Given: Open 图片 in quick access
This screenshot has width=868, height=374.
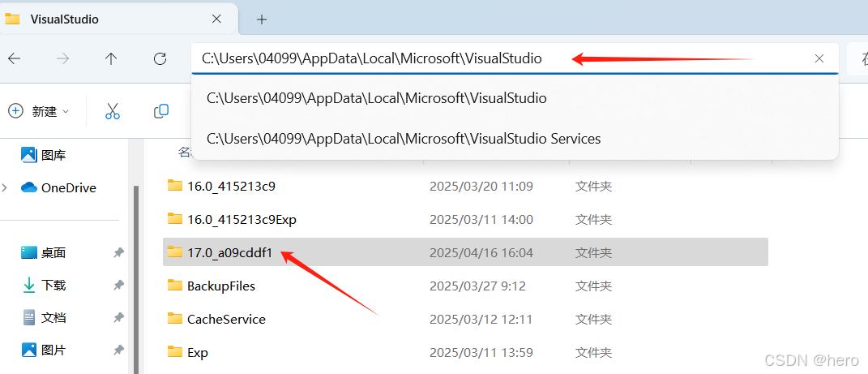Looking at the screenshot, I should [x=44, y=350].
